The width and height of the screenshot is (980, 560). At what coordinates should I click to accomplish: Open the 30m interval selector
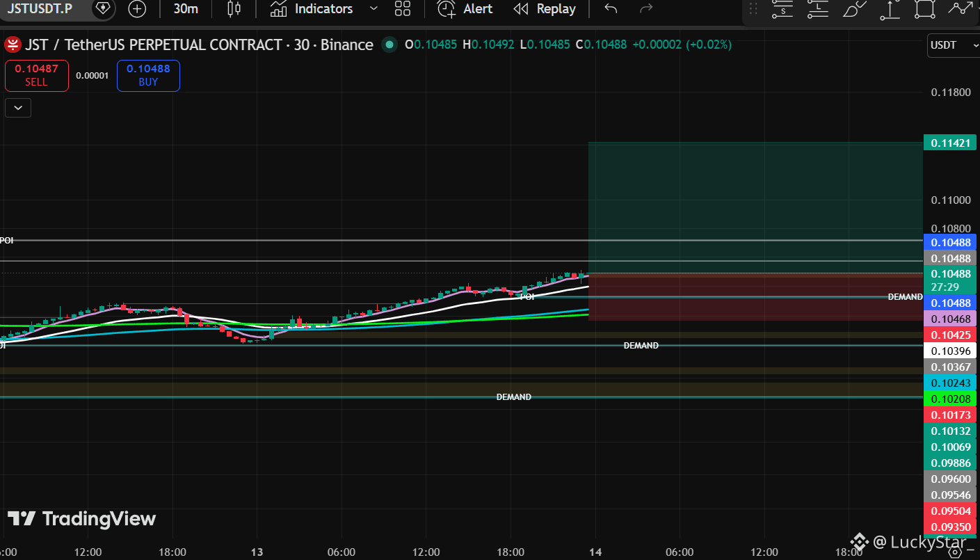(186, 9)
